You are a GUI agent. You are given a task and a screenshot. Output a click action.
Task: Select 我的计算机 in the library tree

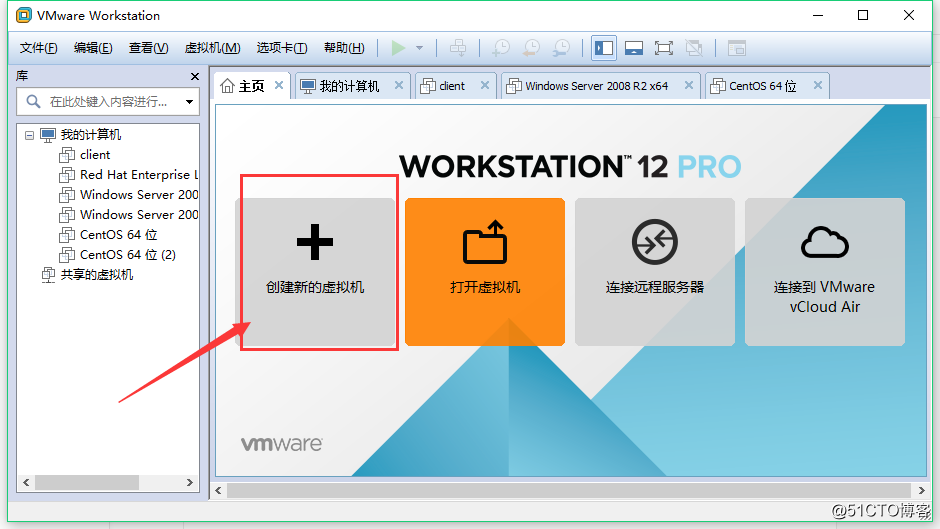pos(91,135)
